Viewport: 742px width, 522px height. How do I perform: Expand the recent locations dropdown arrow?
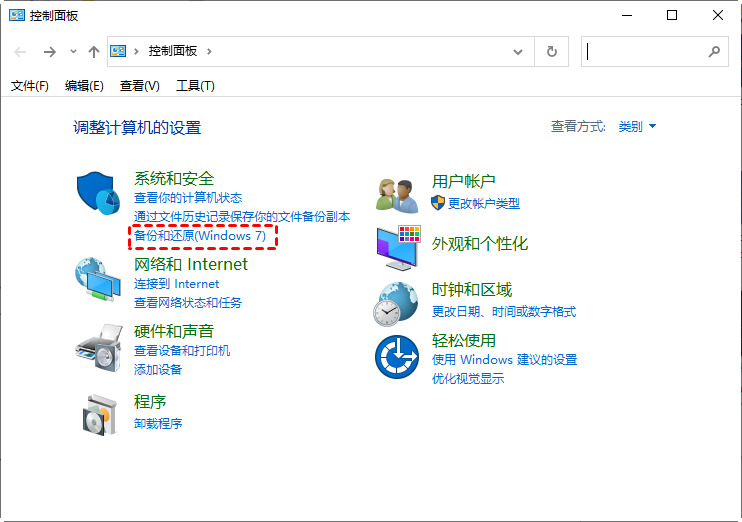[73, 52]
